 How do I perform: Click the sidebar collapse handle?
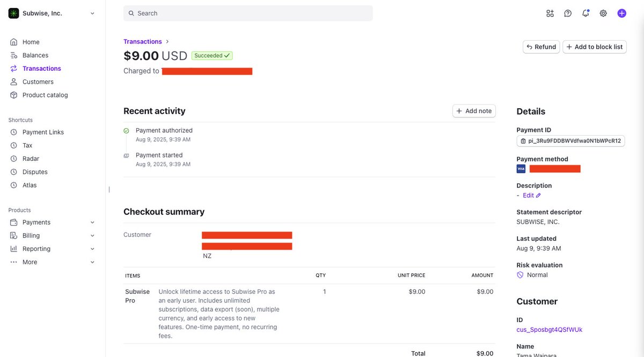click(x=109, y=189)
